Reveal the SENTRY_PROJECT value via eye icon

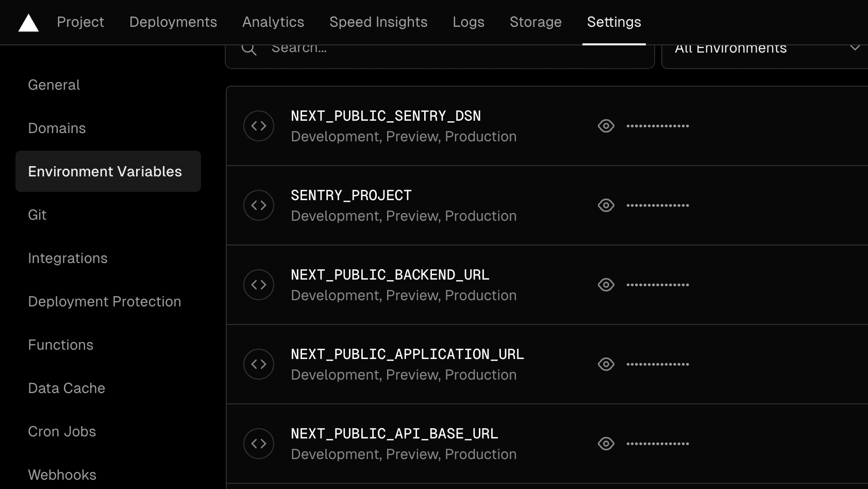606,205
